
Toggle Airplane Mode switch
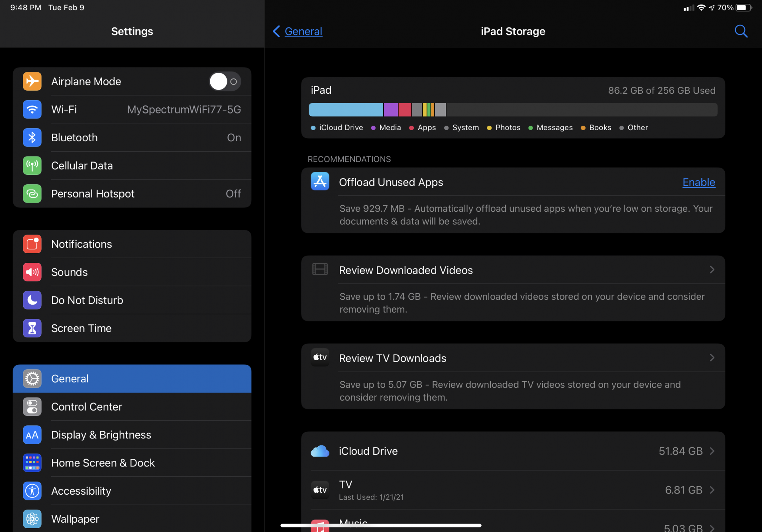point(225,81)
